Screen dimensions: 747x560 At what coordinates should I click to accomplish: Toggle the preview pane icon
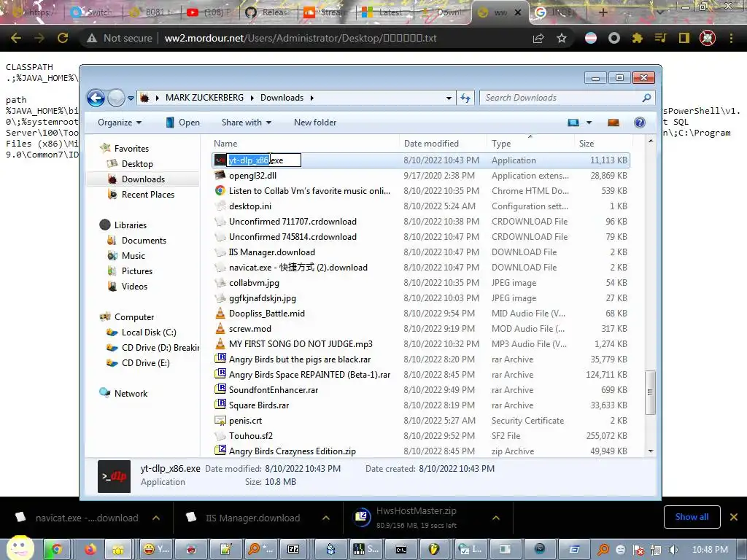[x=614, y=122]
